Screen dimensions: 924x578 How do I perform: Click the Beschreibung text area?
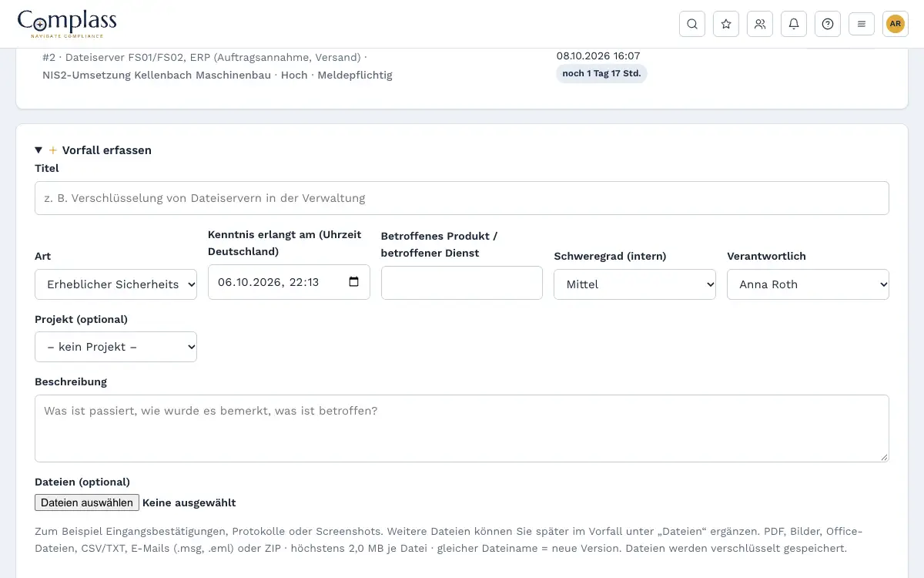point(462,428)
